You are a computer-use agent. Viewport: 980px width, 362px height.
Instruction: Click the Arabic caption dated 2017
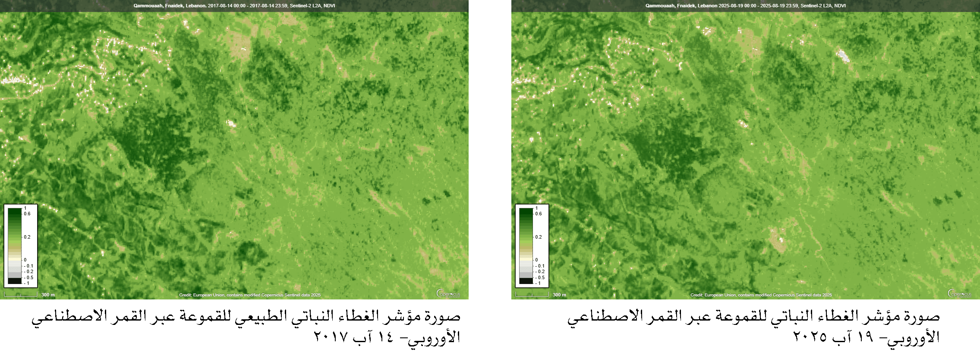pyautogui.click(x=246, y=326)
